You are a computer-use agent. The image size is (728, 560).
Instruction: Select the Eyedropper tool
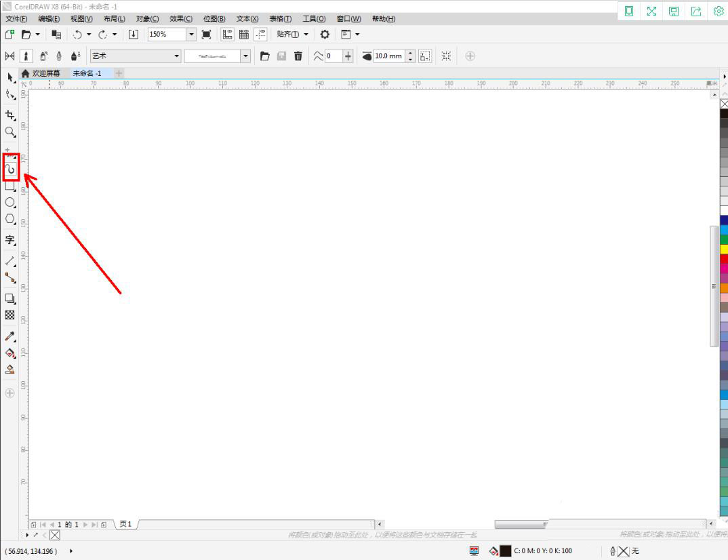9,336
